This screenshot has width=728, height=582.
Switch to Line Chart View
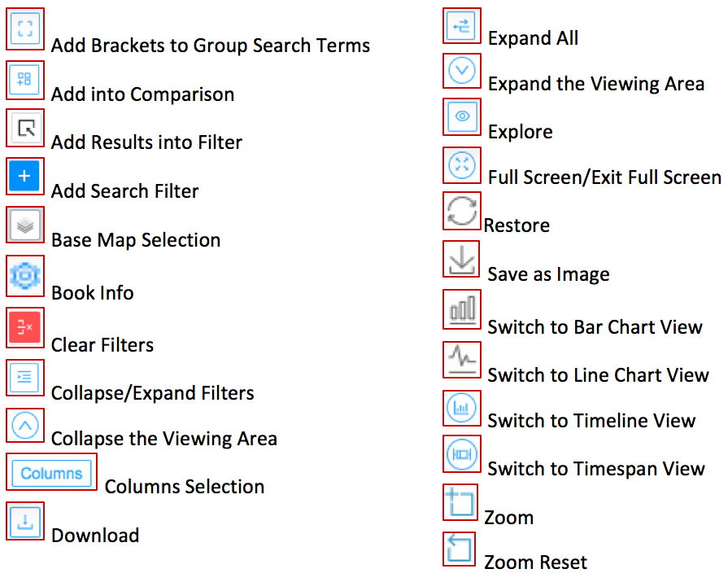click(x=462, y=359)
